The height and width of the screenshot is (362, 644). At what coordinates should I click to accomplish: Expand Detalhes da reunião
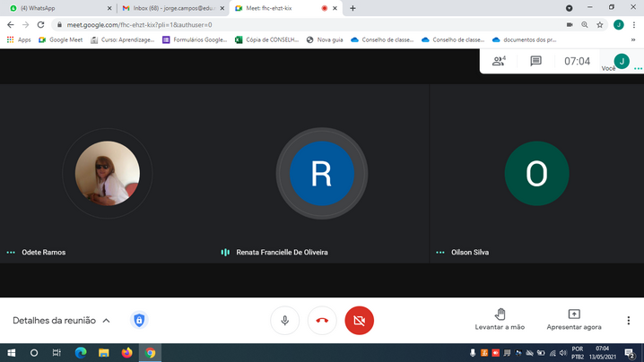pos(61,321)
